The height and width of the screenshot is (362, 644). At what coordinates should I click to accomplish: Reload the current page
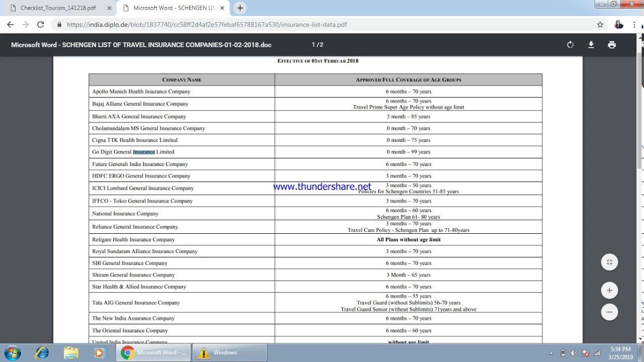pos(41,24)
